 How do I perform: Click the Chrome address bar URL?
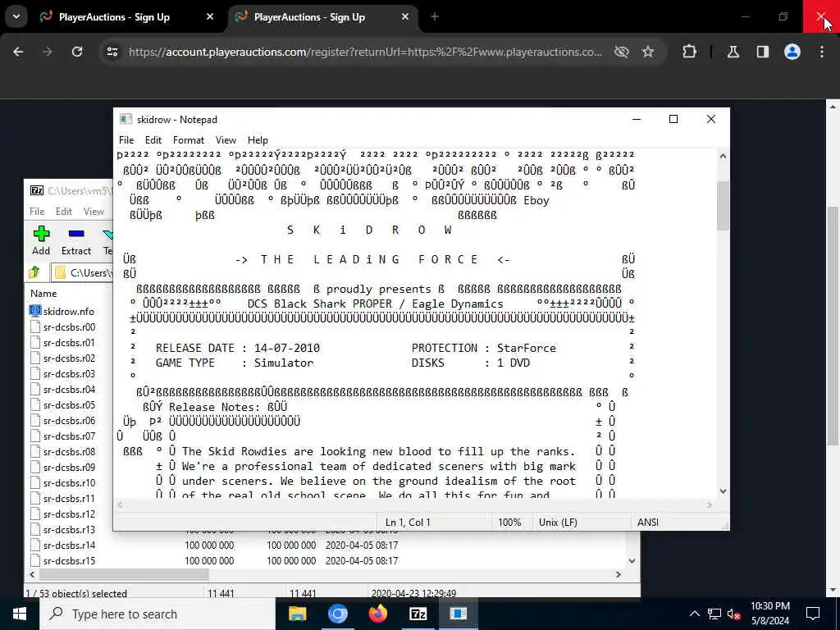(365, 52)
